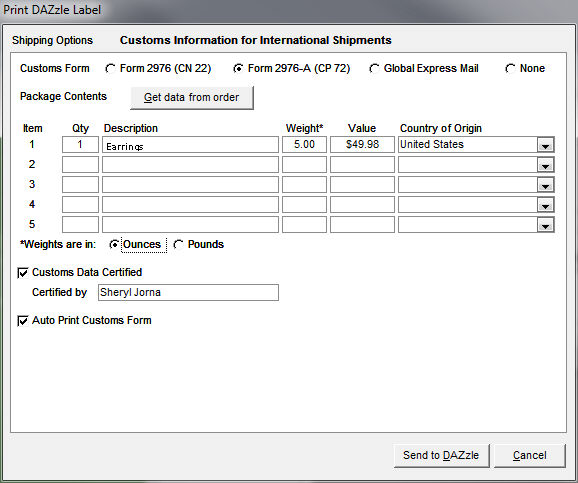578x483 pixels.
Task: Cancel the Print DAZzle Label dialog
Action: click(529, 456)
